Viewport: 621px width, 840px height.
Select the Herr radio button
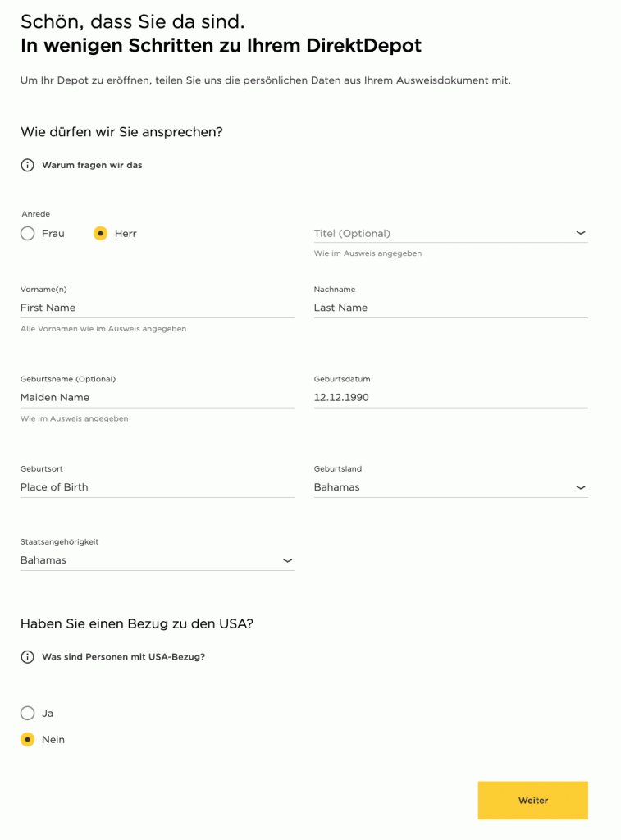(100, 234)
